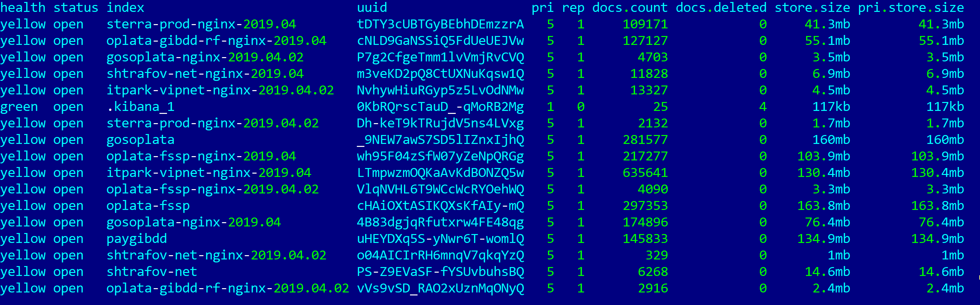Click uuid wh95F04zSfW07yZeNpQRGg
980x305 pixels.
[441, 156]
